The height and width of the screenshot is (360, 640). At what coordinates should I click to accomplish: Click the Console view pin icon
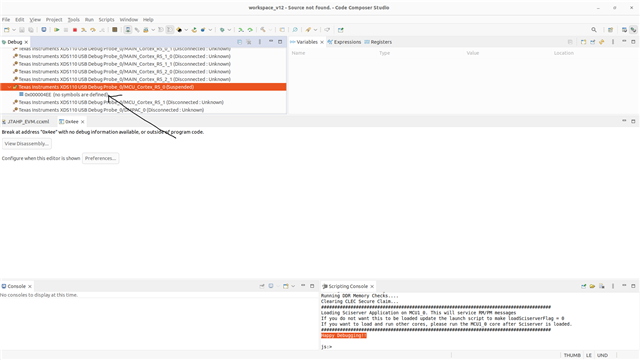click(262, 286)
